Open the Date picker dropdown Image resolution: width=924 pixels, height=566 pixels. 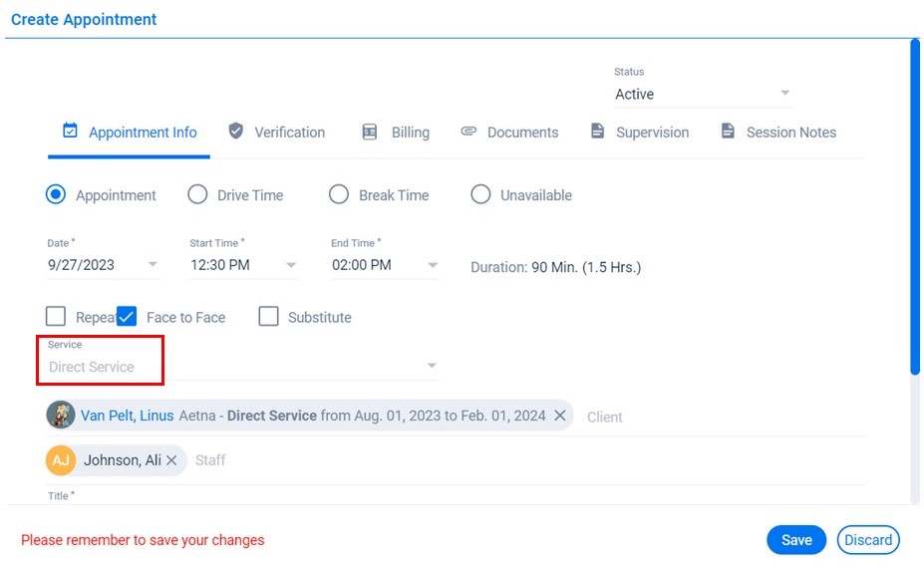(x=153, y=265)
